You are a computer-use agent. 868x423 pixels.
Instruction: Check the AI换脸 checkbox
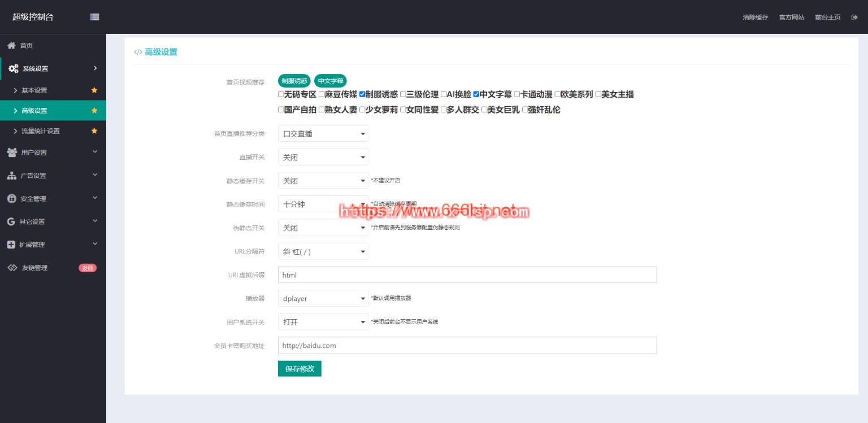click(x=444, y=94)
